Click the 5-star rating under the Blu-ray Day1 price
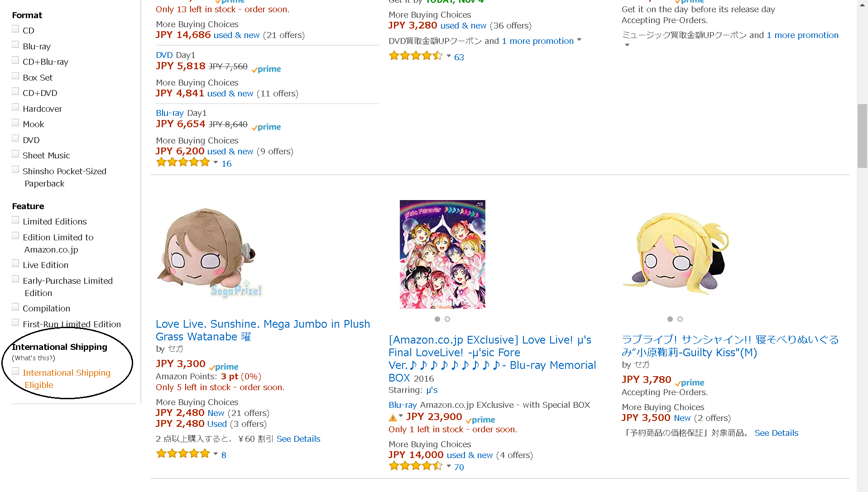 point(183,162)
